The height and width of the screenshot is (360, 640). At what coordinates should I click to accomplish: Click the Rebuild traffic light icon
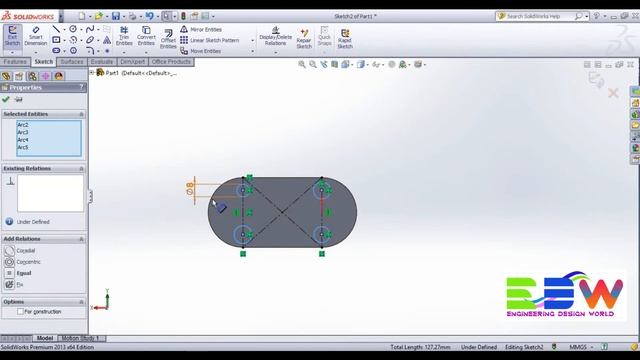click(183, 16)
